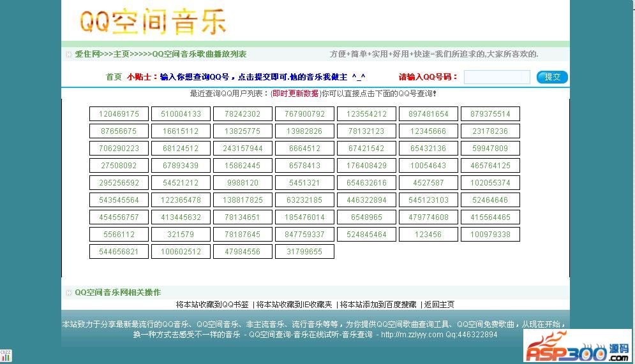Click QQ number 543545564

click(x=119, y=200)
